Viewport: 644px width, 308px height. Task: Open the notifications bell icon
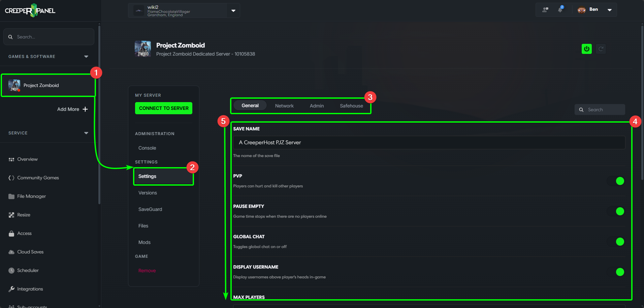[x=560, y=9]
